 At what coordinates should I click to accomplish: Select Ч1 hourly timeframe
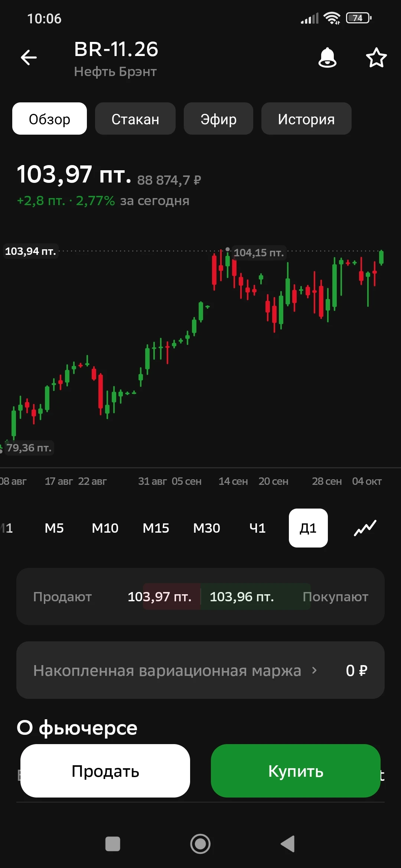(x=258, y=528)
